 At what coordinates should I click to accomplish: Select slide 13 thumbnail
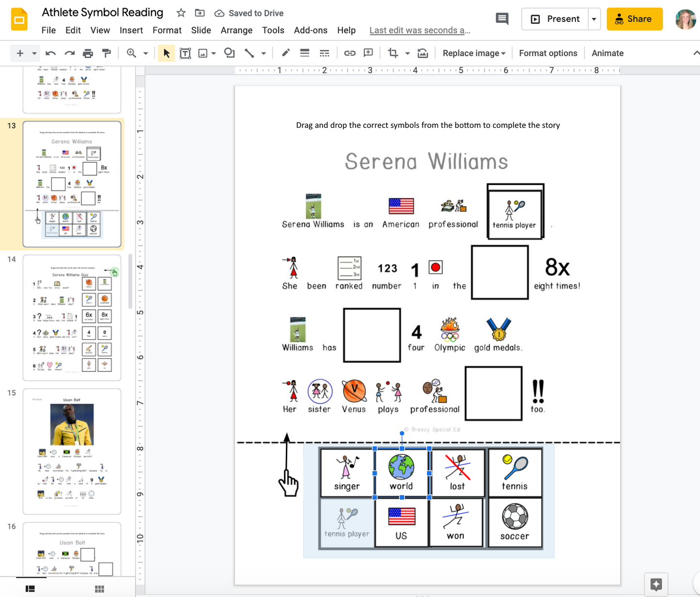click(72, 184)
